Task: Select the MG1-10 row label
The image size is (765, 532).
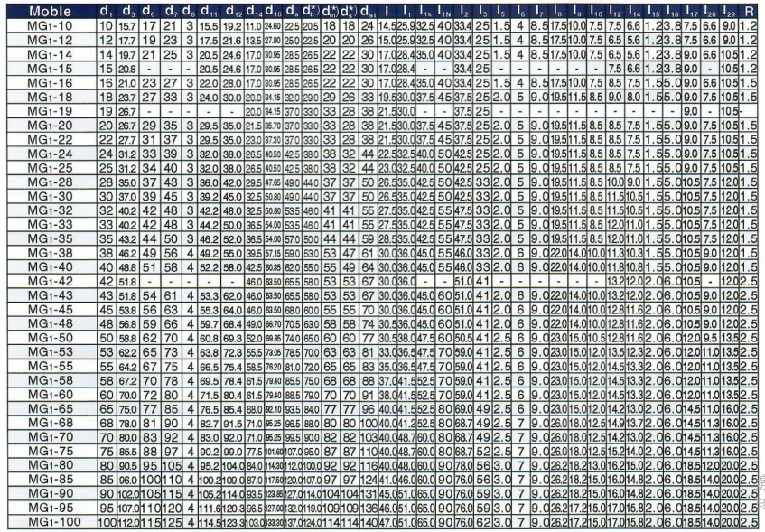Action: pos(48,30)
